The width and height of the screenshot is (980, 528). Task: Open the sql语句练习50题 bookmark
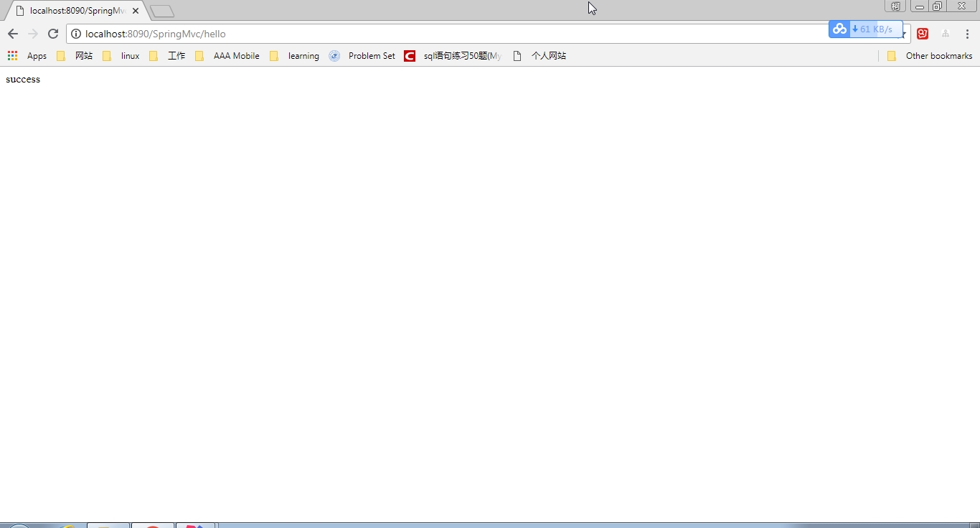point(453,56)
